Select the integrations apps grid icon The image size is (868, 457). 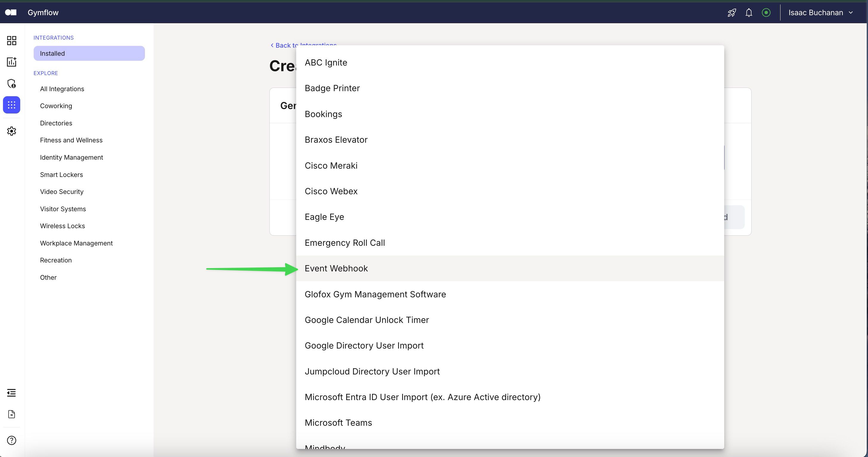click(11, 105)
